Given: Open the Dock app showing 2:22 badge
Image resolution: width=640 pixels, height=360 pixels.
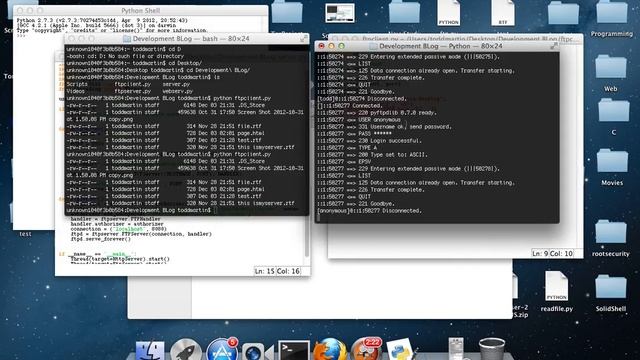Looking at the screenshot, I should coord(366,350).
